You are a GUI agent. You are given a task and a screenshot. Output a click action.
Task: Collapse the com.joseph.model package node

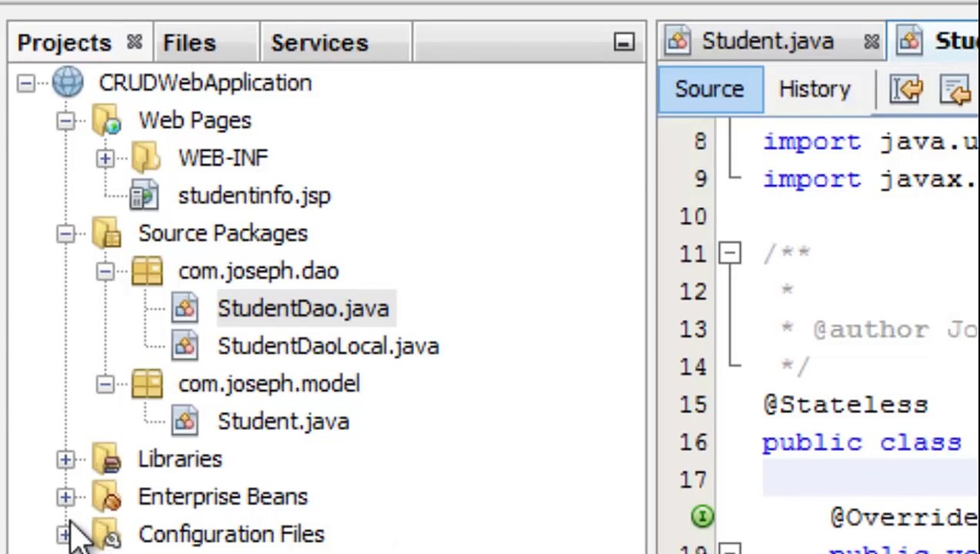click(105, 384)
